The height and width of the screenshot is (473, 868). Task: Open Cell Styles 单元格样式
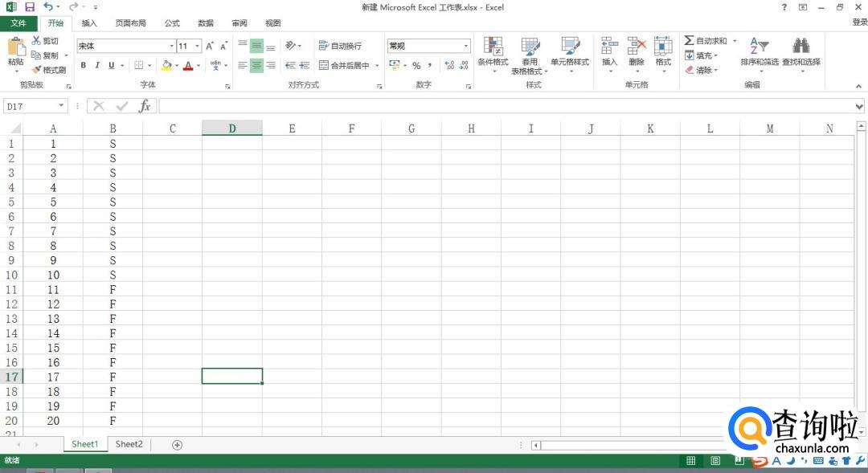click(x=570, y=54)
